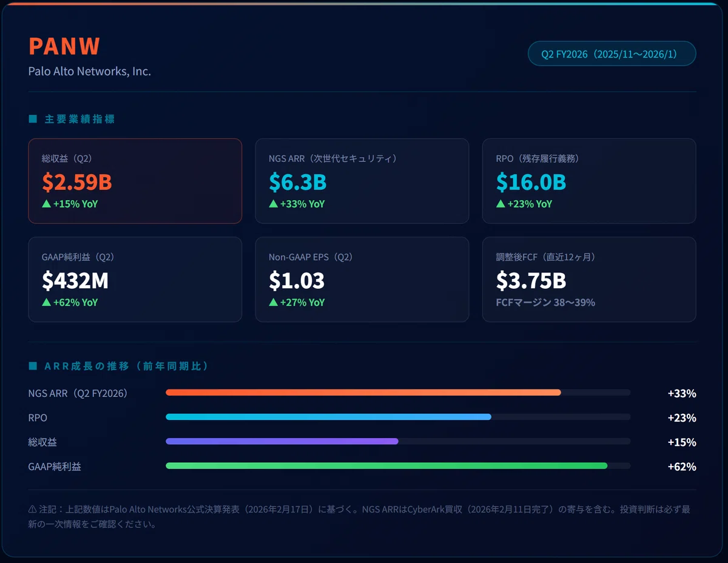Click the blue RPO progress bar

[328, 417]
